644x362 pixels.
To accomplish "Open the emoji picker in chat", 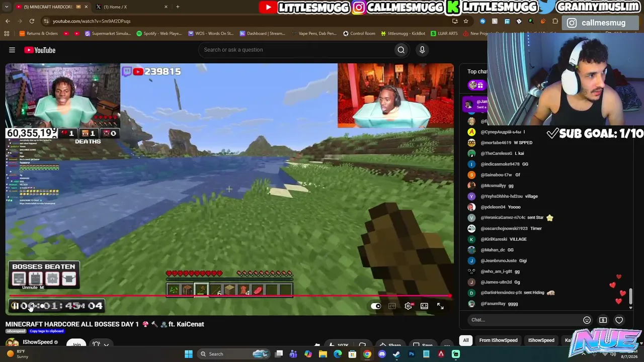I will click(587, 320).
